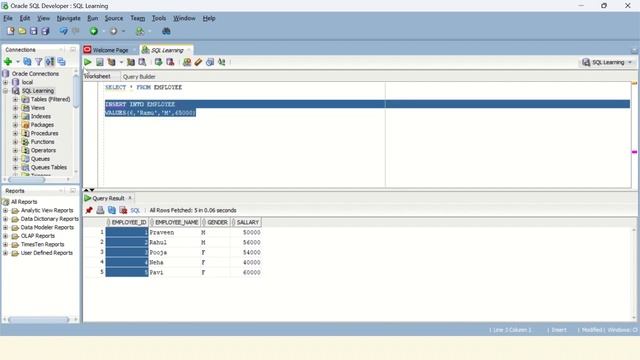Click the Save icon in main toolbar
The image size is (640, 360).
pos(33,31)
